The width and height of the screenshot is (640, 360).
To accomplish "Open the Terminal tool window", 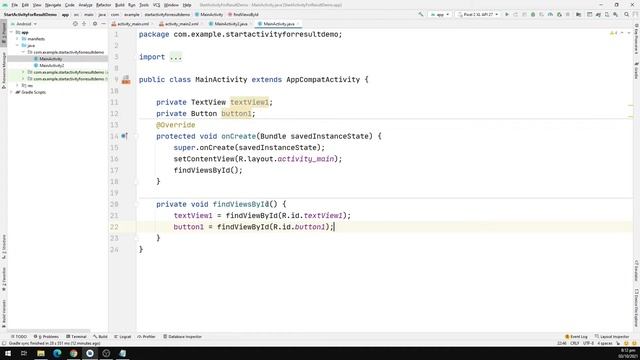I will coord(76,337).
